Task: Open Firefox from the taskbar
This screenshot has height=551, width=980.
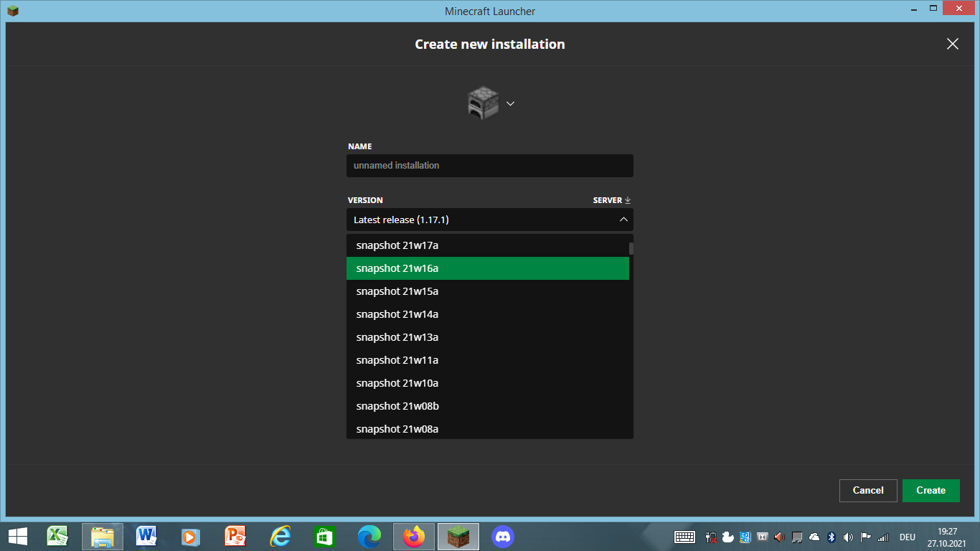Action: (x=414, y=536)
